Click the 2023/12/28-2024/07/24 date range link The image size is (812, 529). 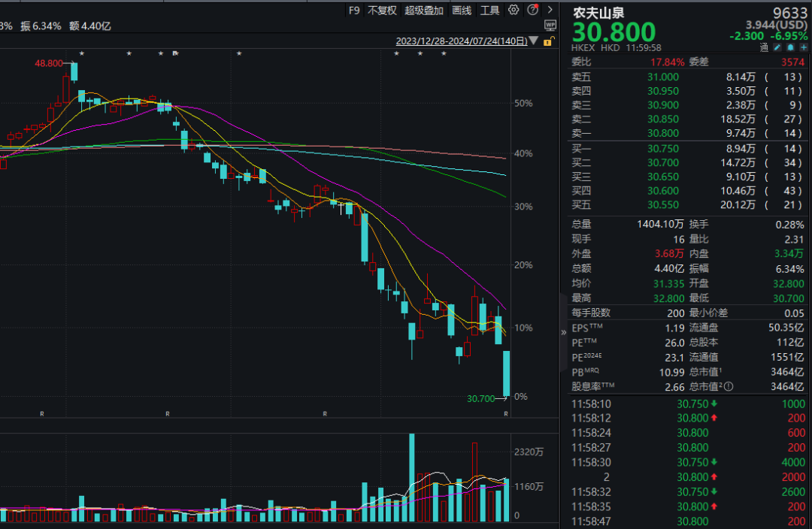pyautogui.click(x=461, y=41)
